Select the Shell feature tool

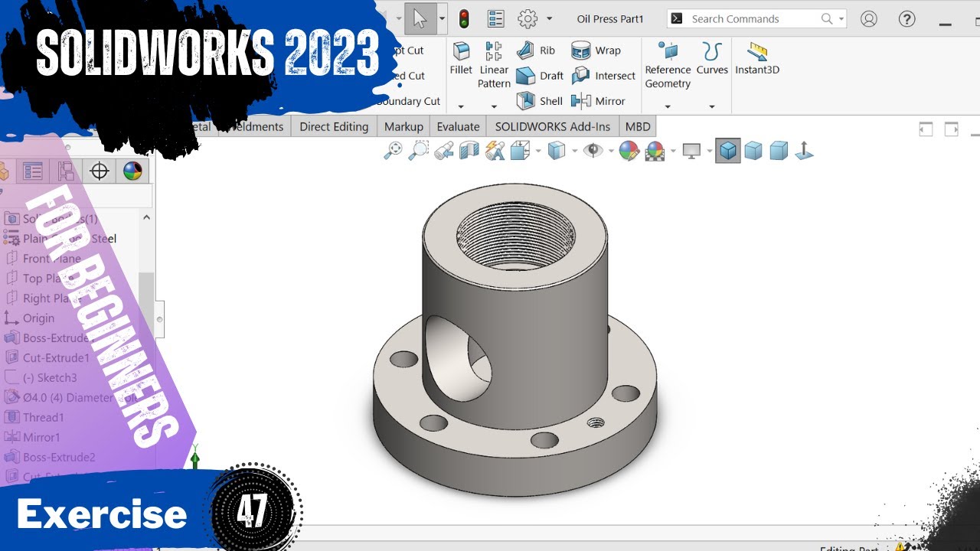pos(540,101)
